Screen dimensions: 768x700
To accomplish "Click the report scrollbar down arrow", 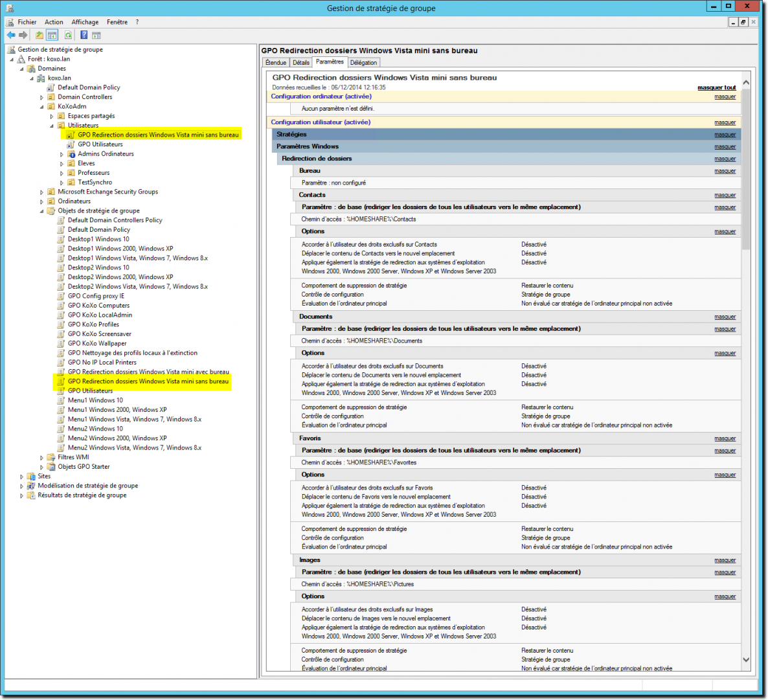I will click(746, 660).
